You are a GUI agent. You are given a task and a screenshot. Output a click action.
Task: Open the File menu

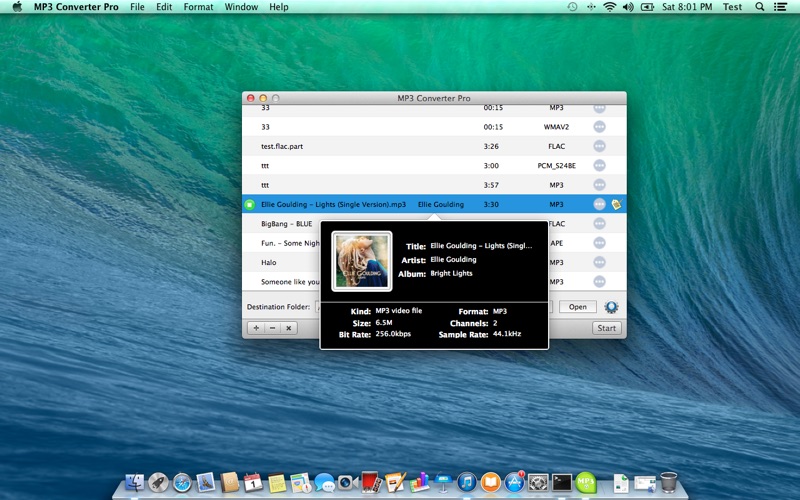pyautogui.click(x=137, y=7)
